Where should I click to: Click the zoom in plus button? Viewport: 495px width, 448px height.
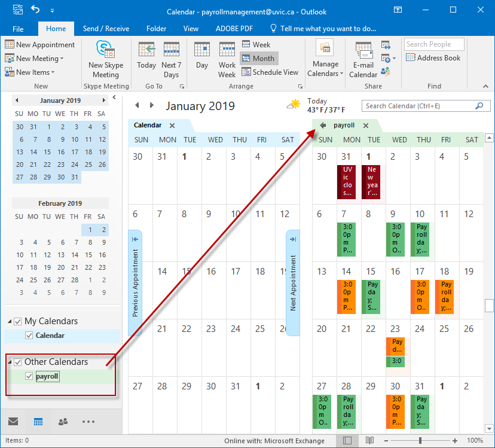[455, 440]
